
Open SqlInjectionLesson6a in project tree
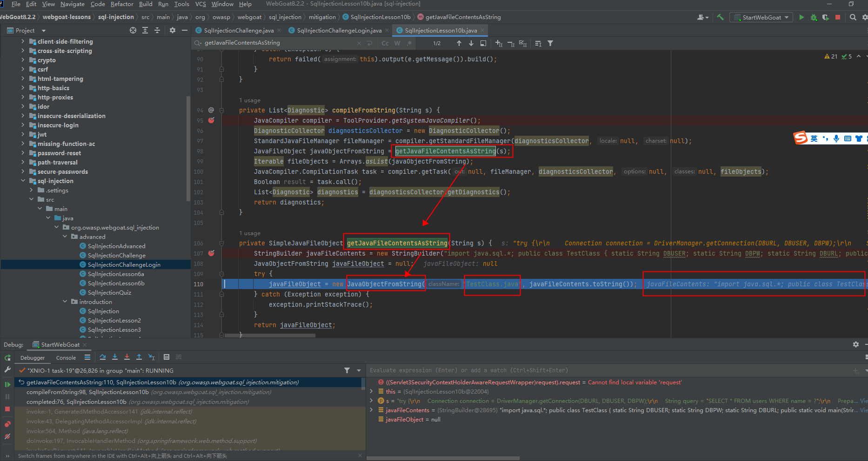[116, 274]
